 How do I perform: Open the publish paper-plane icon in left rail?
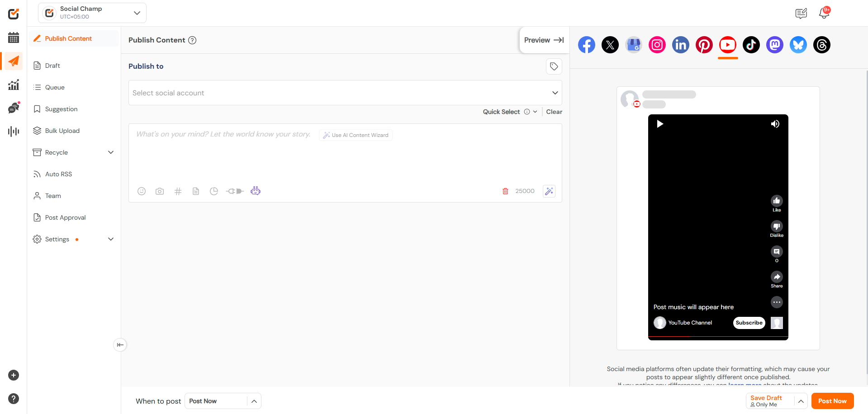point(14,61)
